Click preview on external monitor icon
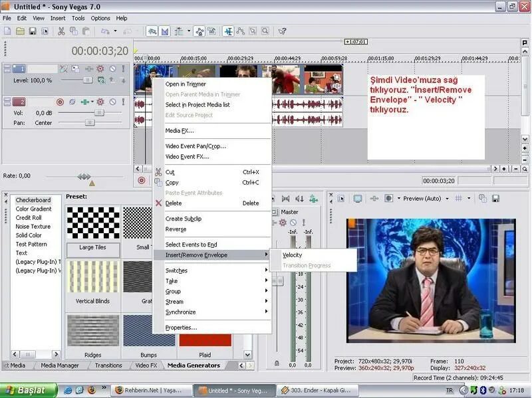532x398 pixels. click(358, 199)
